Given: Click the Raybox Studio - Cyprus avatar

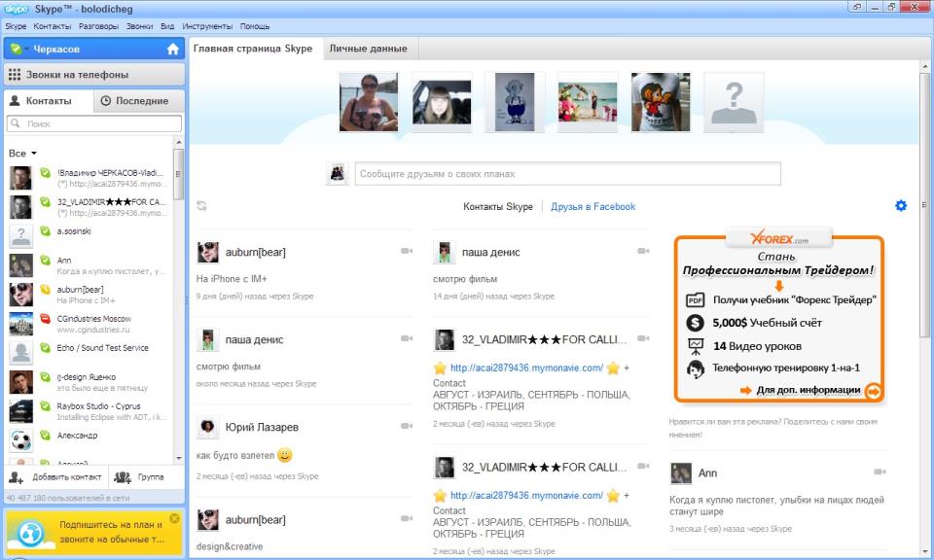Looking at the screenshot, I should pos(20,411).
